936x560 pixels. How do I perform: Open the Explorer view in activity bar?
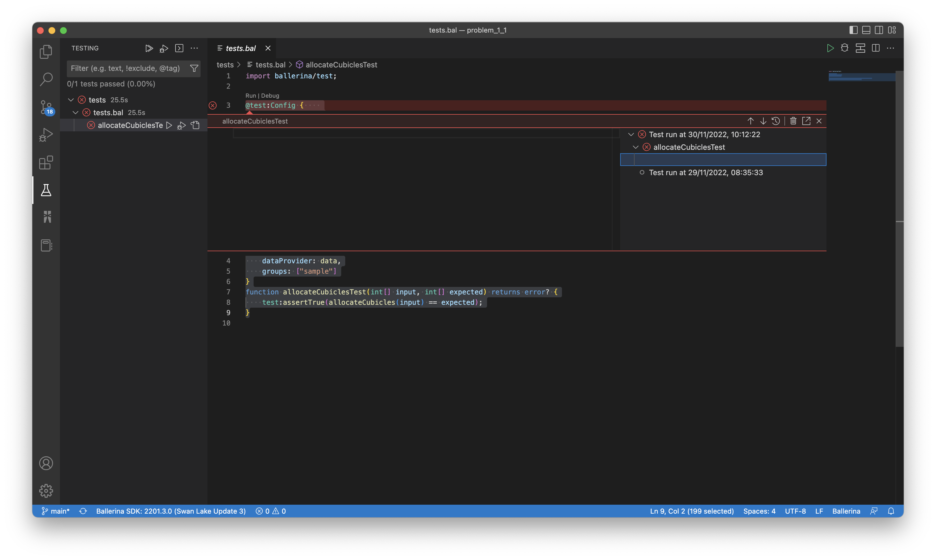click(46, 51)
